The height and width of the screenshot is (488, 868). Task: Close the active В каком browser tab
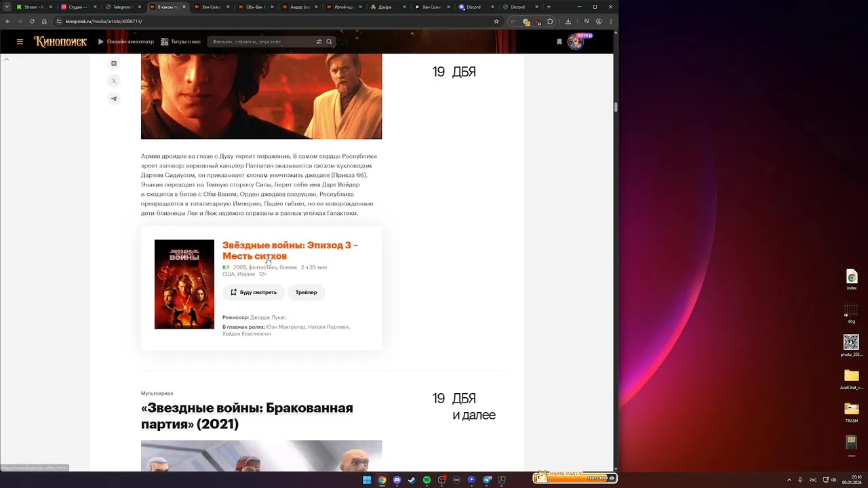pos(184,7)
